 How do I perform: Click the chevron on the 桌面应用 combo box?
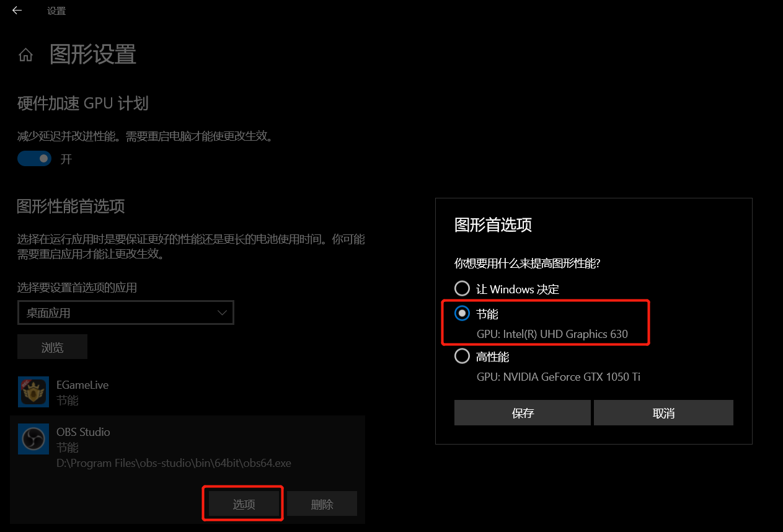pos(222,313)
